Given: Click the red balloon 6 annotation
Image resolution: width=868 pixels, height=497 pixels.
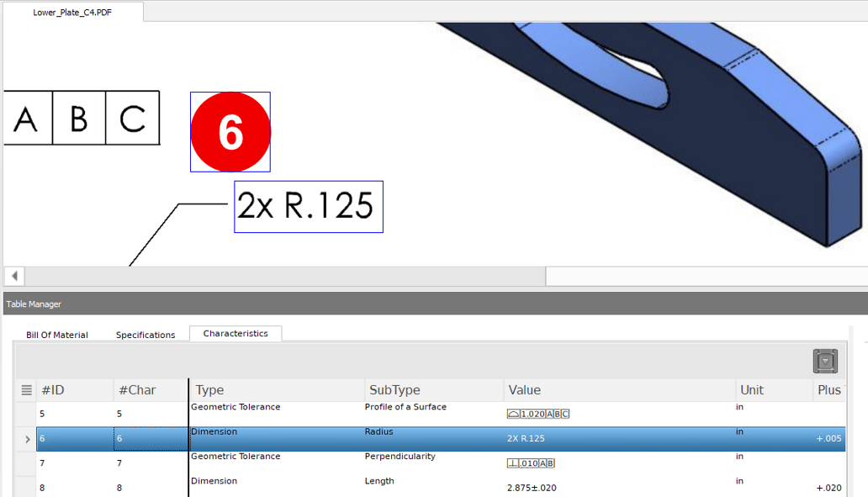Looking at the screenshot, I should (230, 131).
